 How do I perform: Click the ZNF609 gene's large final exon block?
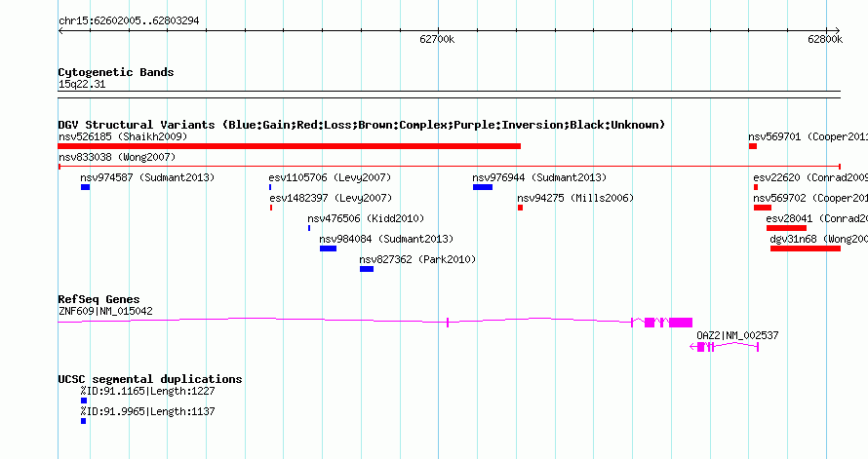coord(681,323)
